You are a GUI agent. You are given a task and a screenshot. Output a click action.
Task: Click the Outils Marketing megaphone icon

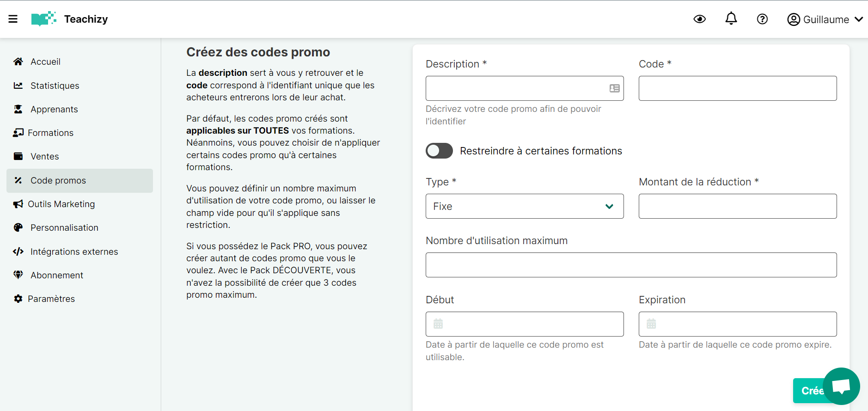tap(18, 204)
